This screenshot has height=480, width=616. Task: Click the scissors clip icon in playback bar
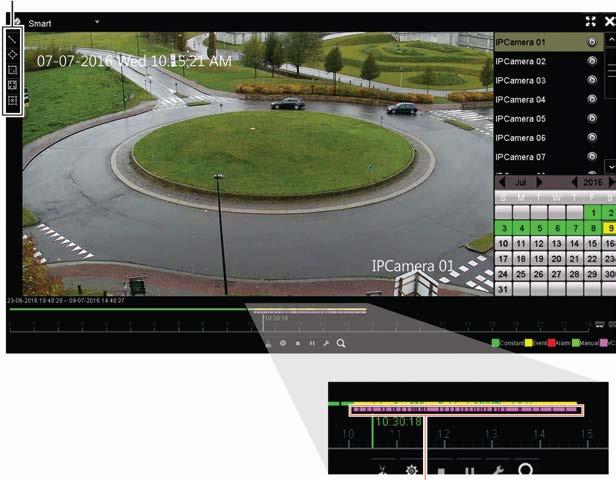269,344
